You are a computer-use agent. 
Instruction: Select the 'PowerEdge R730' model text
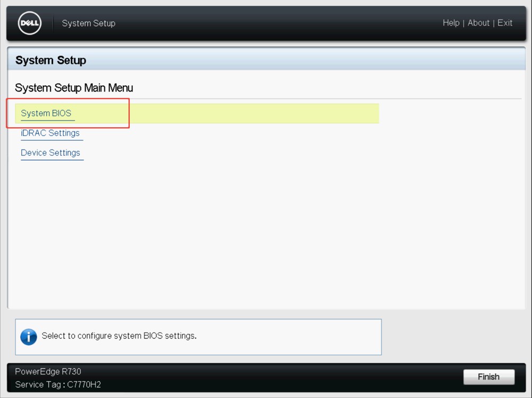48,371
